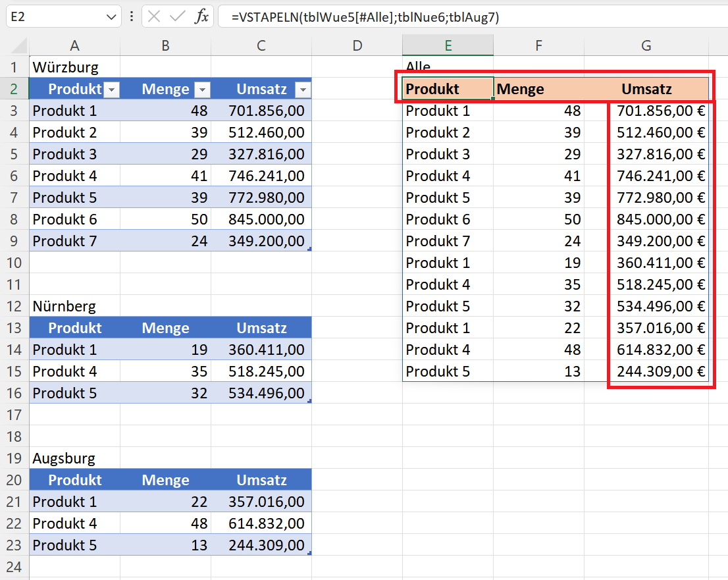Open the Produkt filter dropdown in Würzburg table
728x580 pixels.
tap(111, 90)
